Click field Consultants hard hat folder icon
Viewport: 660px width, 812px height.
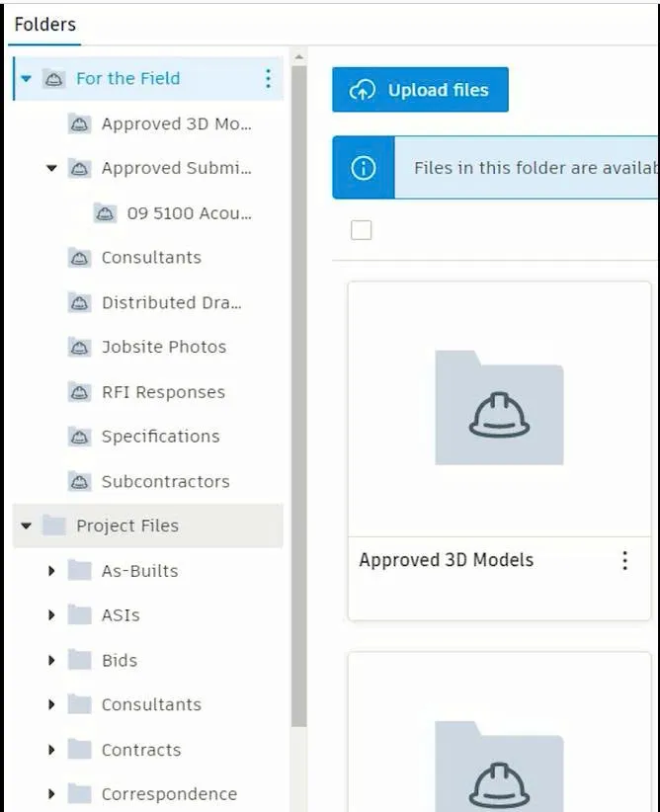(79, 258)
